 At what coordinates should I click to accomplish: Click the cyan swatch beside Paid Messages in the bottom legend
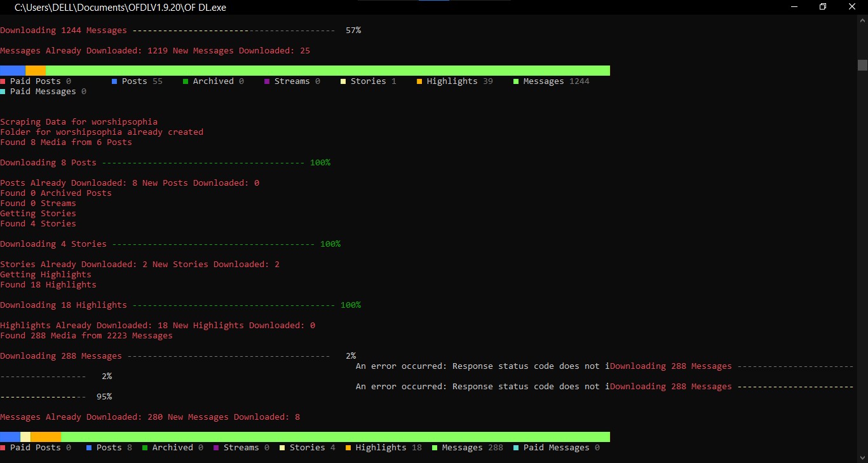516,448
